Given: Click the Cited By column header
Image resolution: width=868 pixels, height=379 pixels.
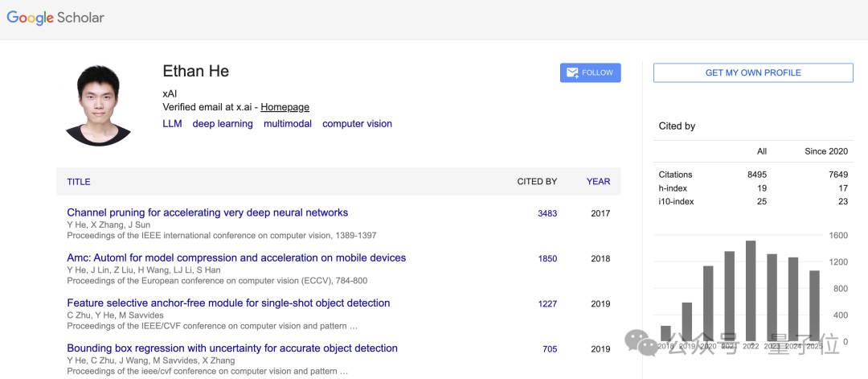Looking at the screenshot, I should [x=537, y=182].
